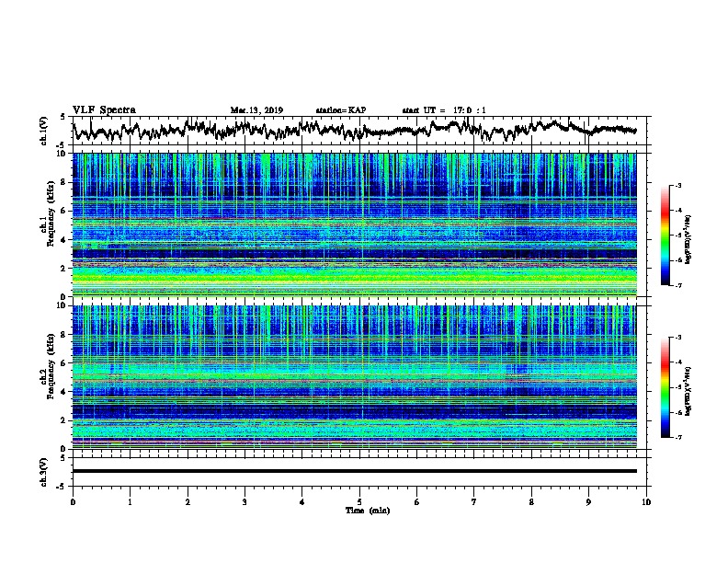Click inside the ch.1 spectrogram panel
The image size is (728, 563).
point(354,224)
